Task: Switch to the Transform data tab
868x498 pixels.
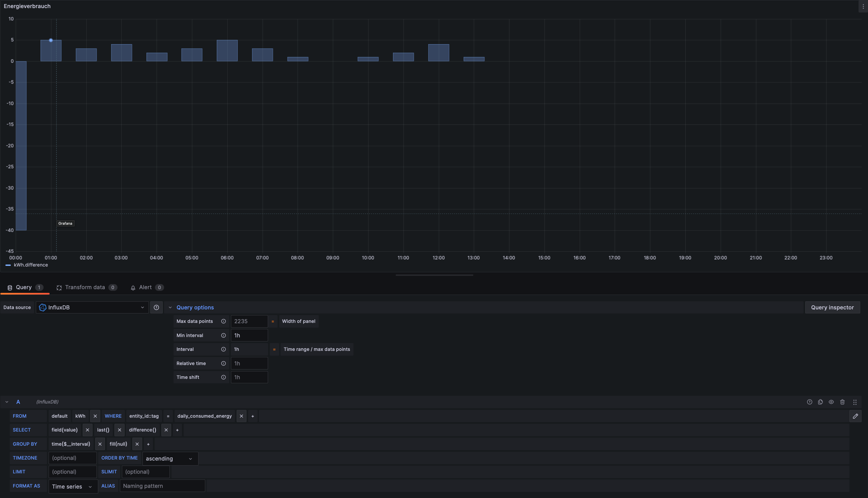Action: 85,287
